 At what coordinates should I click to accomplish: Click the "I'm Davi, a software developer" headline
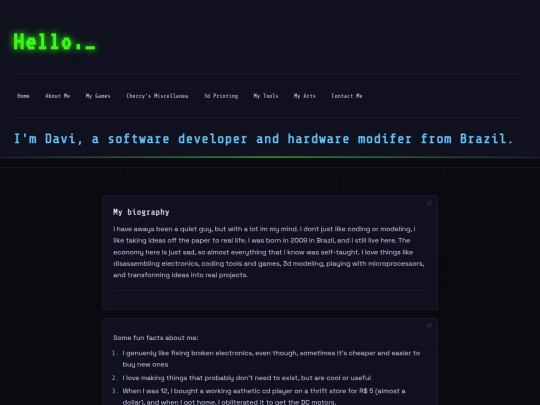coord(263,139)
